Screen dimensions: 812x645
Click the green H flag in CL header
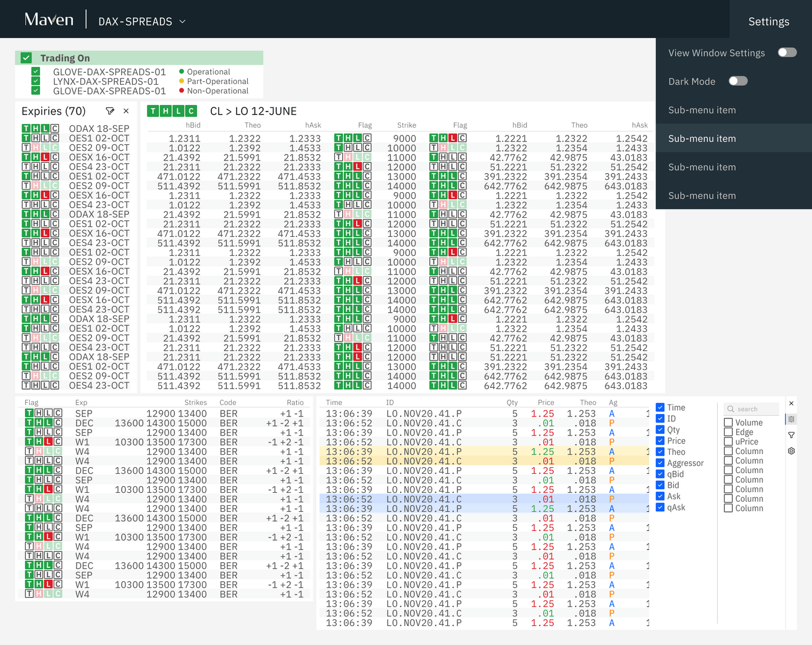(x=165, y=111)
